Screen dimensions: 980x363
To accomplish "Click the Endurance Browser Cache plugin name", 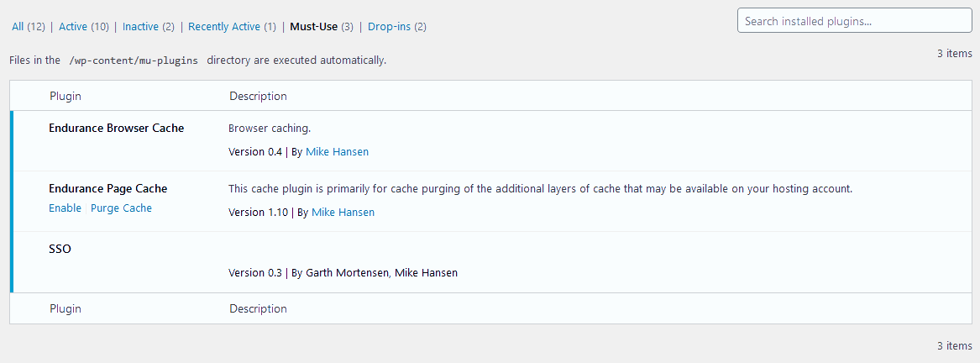I will point(116,129).
